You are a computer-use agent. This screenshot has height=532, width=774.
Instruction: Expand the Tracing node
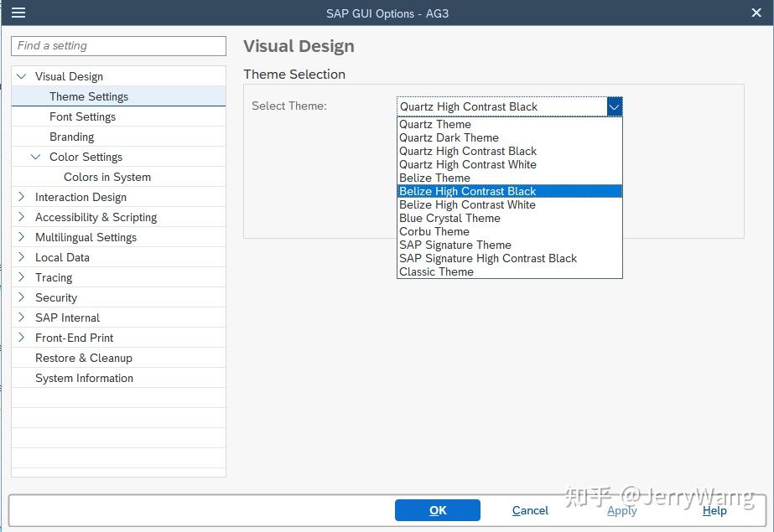pyautogui.click(x=21, y=277)
